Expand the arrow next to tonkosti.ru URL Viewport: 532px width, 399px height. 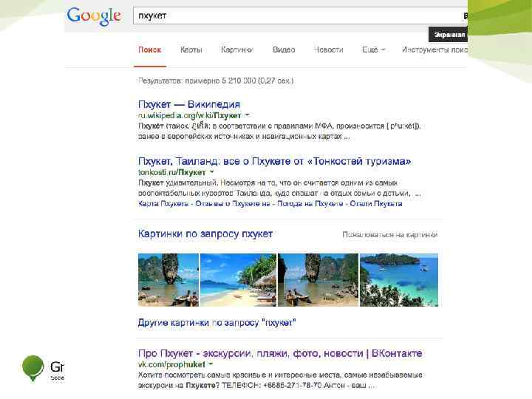click(x=212, y=172)
